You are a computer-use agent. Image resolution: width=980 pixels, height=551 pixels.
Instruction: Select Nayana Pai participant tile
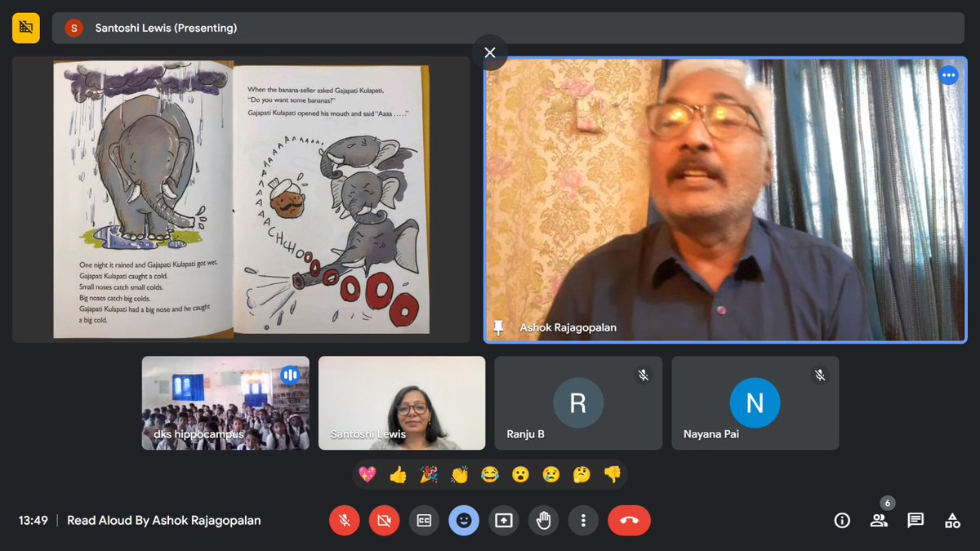pyautogui.click(x=755, y=403)
